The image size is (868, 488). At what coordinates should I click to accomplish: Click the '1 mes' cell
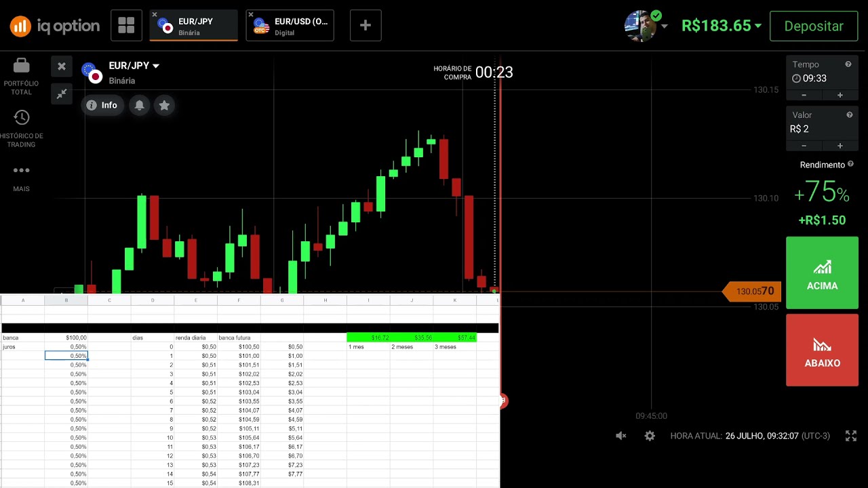click(368, 347)
